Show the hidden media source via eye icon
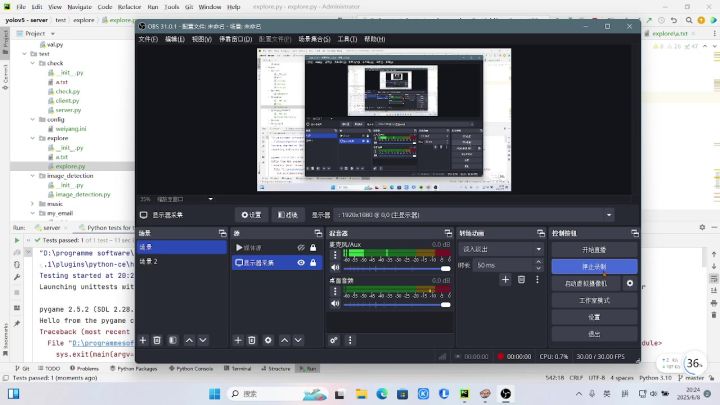Viewport: 720px width, 405px height. click(x=301, y=248)
